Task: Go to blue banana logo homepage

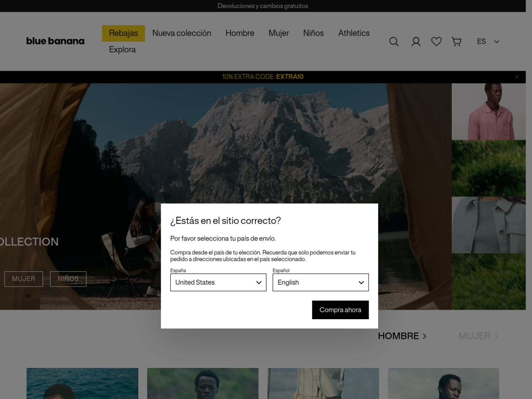Action: point(55,41)
